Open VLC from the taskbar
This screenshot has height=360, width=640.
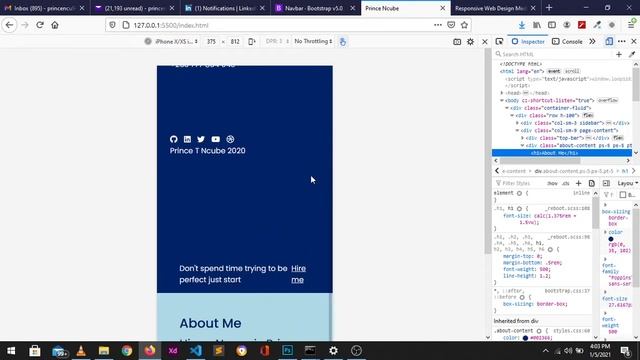[81, 351]
